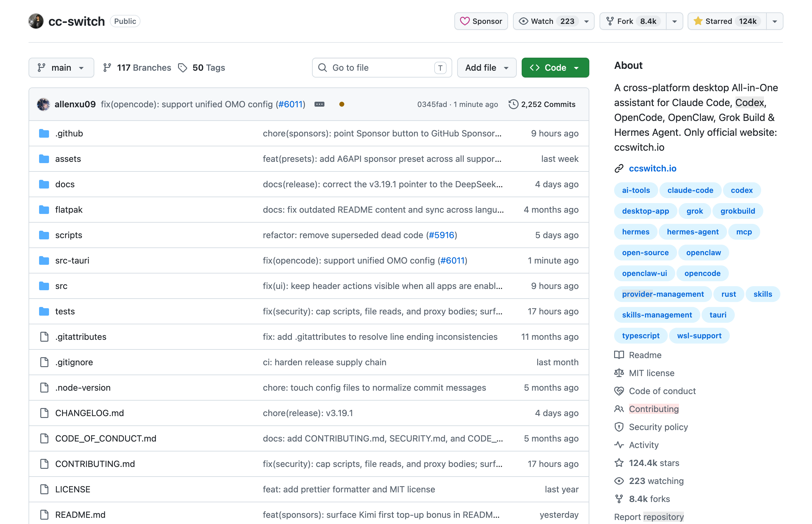Select the hermes-agent topic tag
The height and width of the screenshot is (524, 812).
(693, 232)
